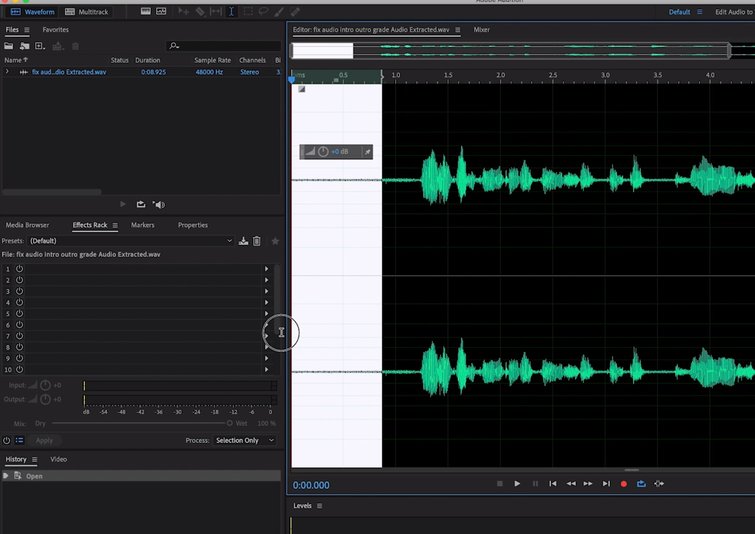Pin the floating volume HUD
Image resolution: width=755 pixels, height=534 pixels.
coord(367,151)
